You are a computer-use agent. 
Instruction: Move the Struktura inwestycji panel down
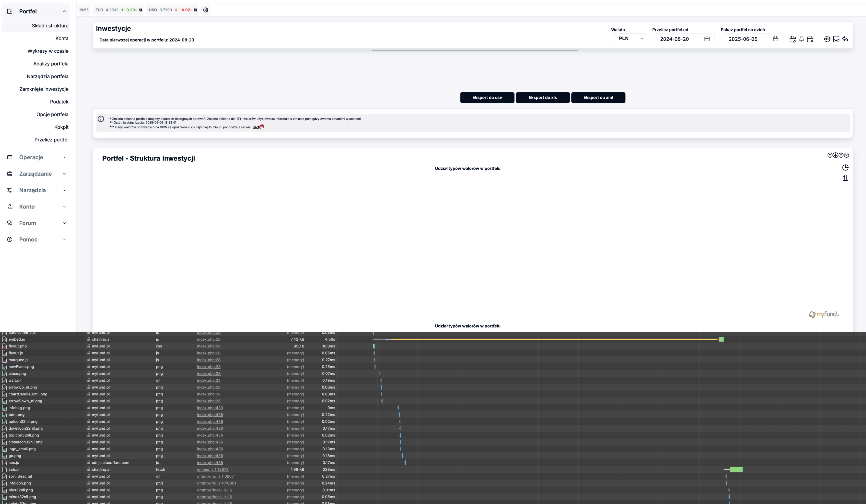(x=835, y=155)
